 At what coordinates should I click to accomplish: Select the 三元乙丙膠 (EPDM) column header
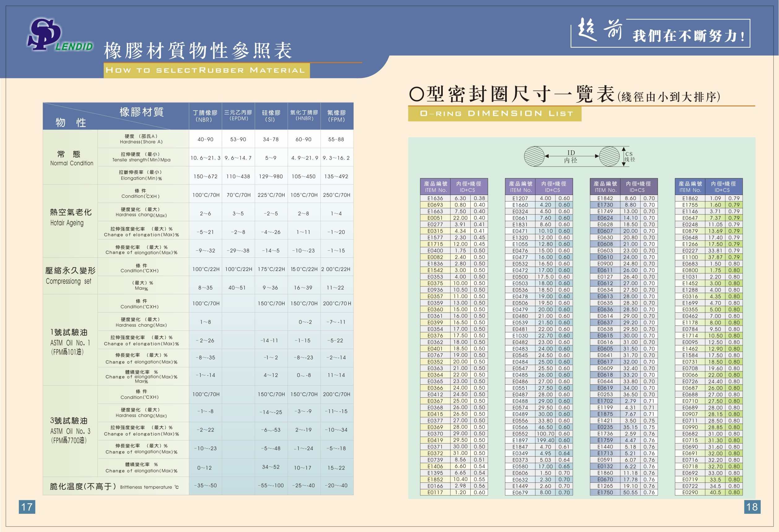(238, 116)
